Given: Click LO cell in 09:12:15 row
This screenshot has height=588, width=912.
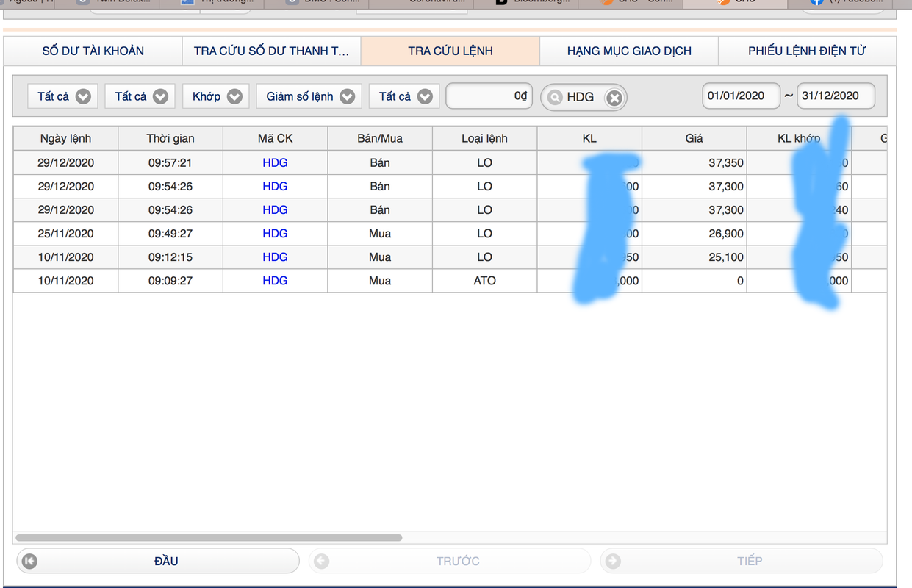Looking at the screenshot, I should [x=485, y=257].
